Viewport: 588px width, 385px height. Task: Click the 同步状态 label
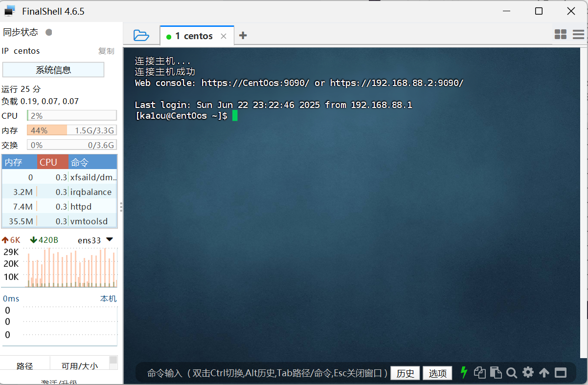(x=21, y=32)
